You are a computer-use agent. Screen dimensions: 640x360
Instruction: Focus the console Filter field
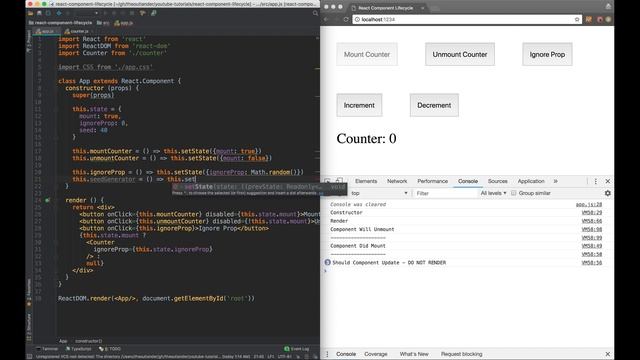(445, 193)
